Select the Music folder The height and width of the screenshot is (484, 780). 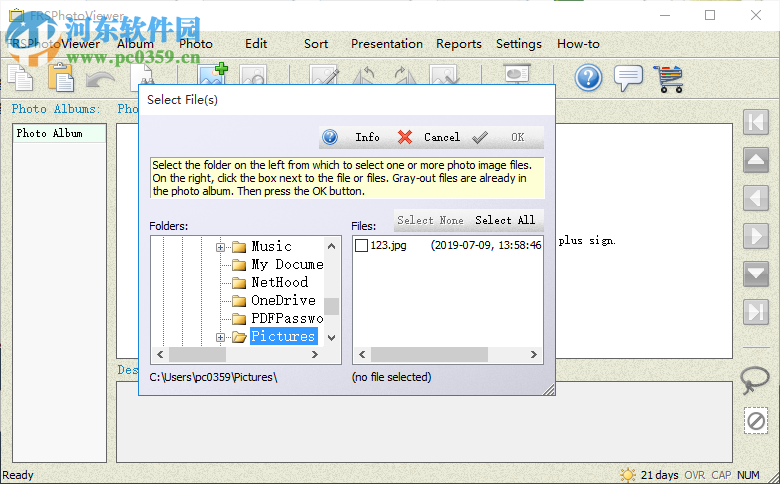coord(271,246)
